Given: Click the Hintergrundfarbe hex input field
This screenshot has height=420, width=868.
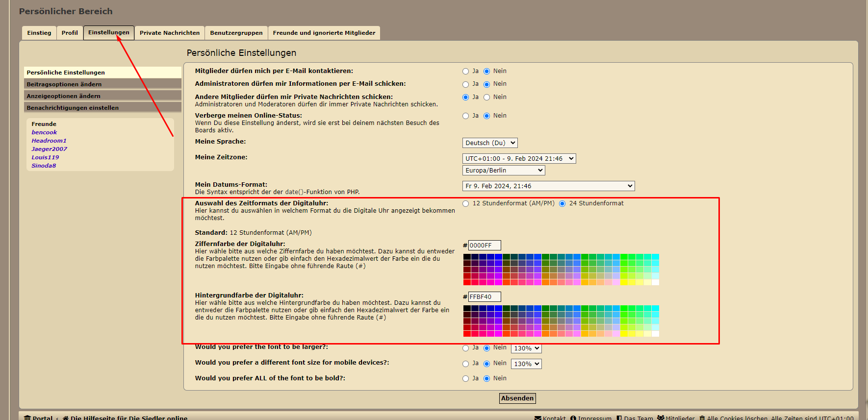Looking at the screenshot, I should click(x=485, y=297).
